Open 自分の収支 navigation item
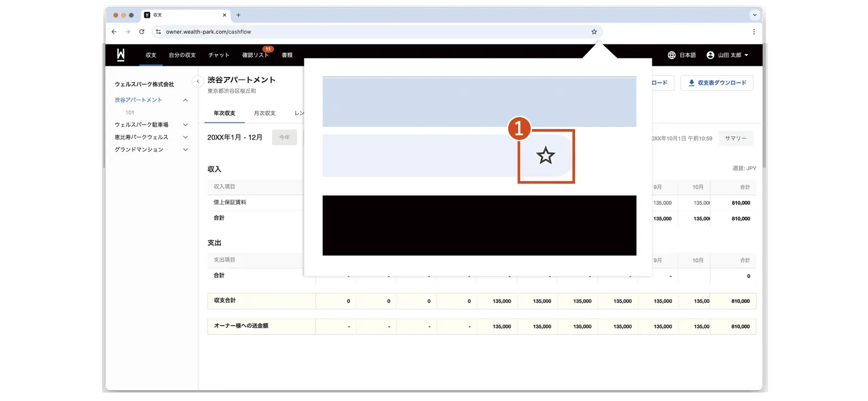Screen dimensions: 868x401 point(182,55)
